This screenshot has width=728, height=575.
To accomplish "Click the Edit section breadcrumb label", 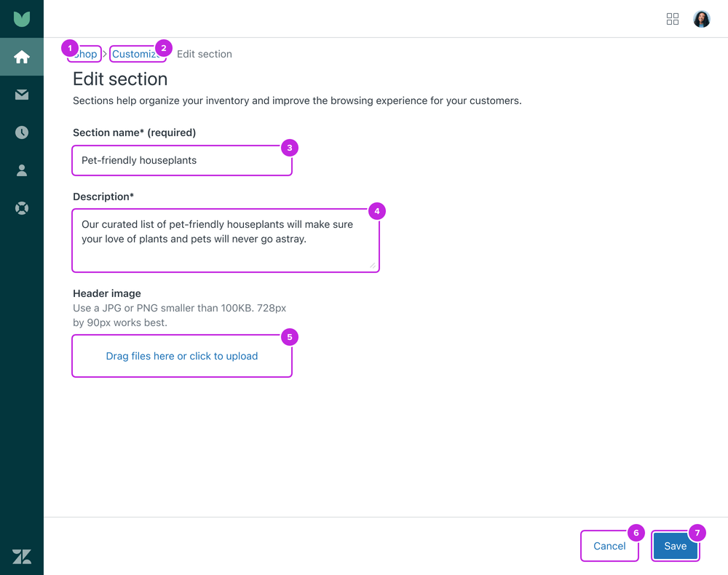I will (205, 53).
